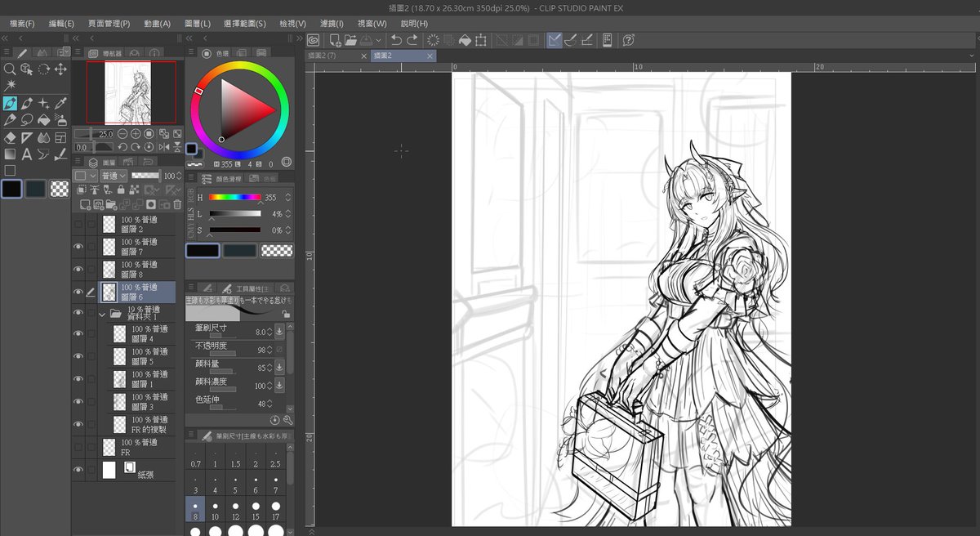Open 顏料量 effect source button

[279, 368]
